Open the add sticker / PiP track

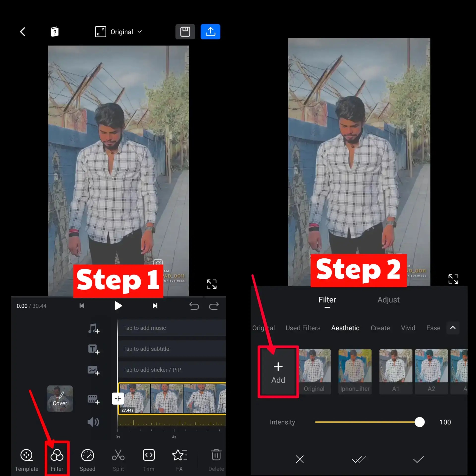coord(94,370)
